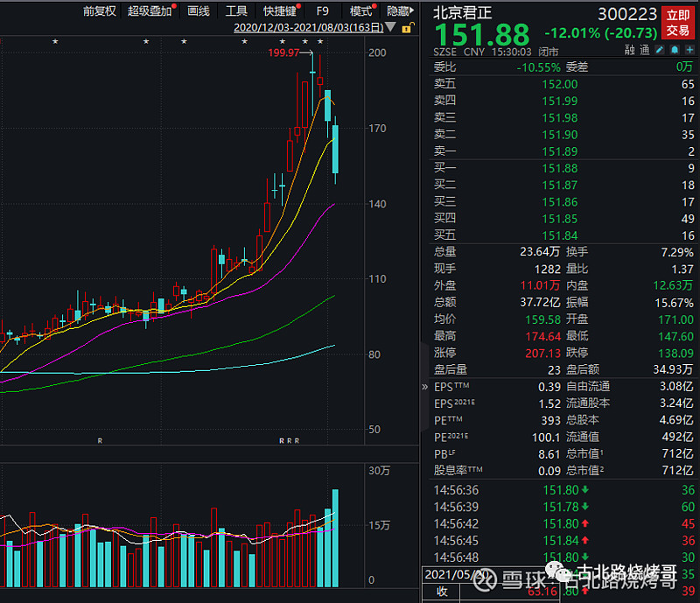The height and width of the screenshot is (603, 700).
Task: Expand the side panel with the » chevron
Action: [425, 387]
